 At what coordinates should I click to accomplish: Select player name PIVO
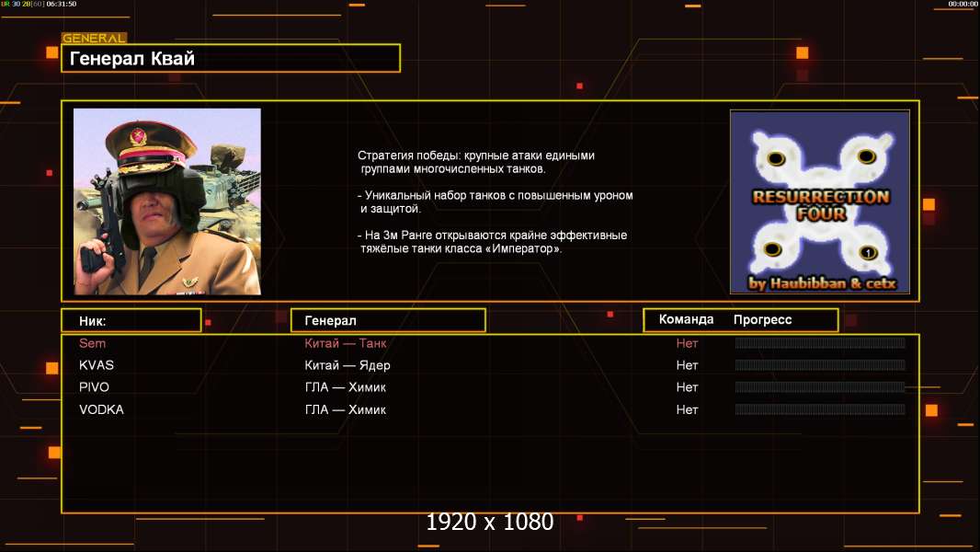point(94,387)
